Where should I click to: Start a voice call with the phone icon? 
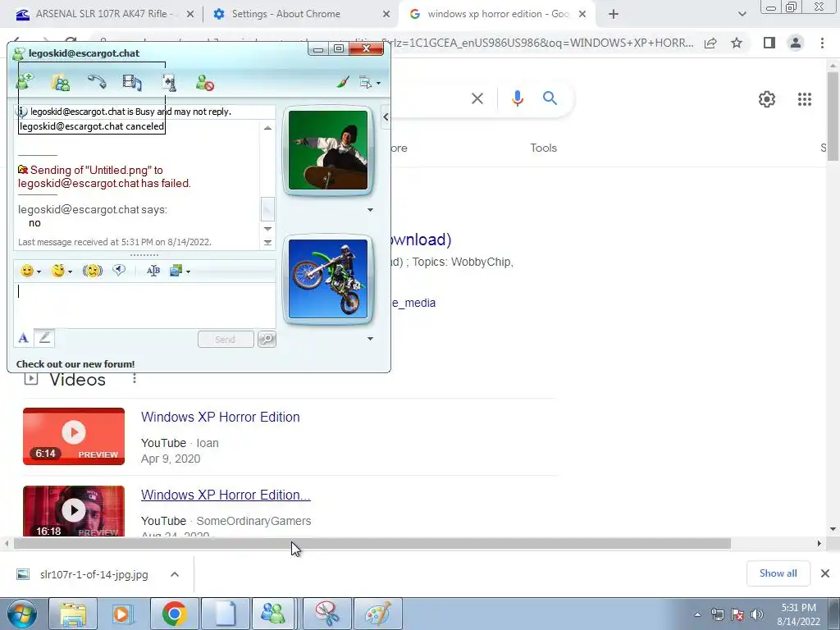pos(97,82)
